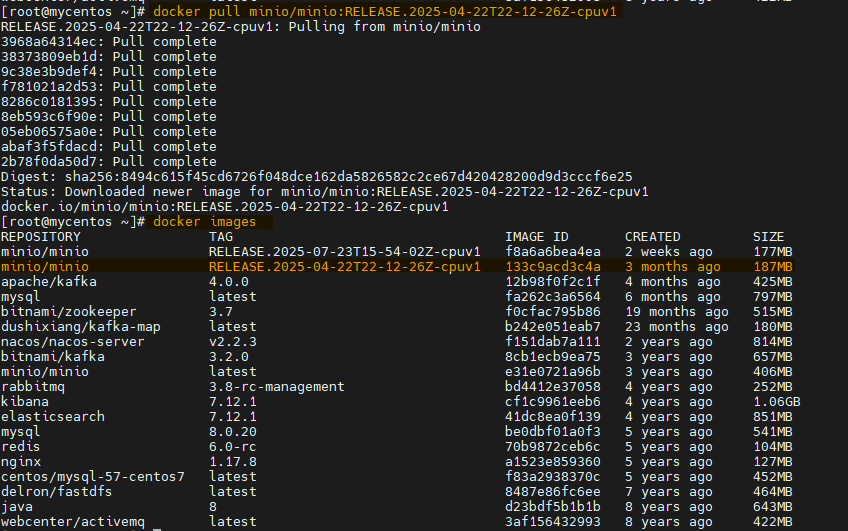Image resolution: width=848 pixels, height=531 pixels.
Task: Click layer abaf3f5fdacd Pull complete
Action: point(109,147)
